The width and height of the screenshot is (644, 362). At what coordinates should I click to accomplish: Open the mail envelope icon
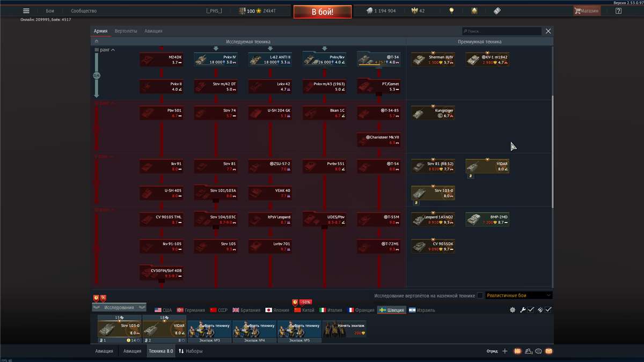[548, 351]
